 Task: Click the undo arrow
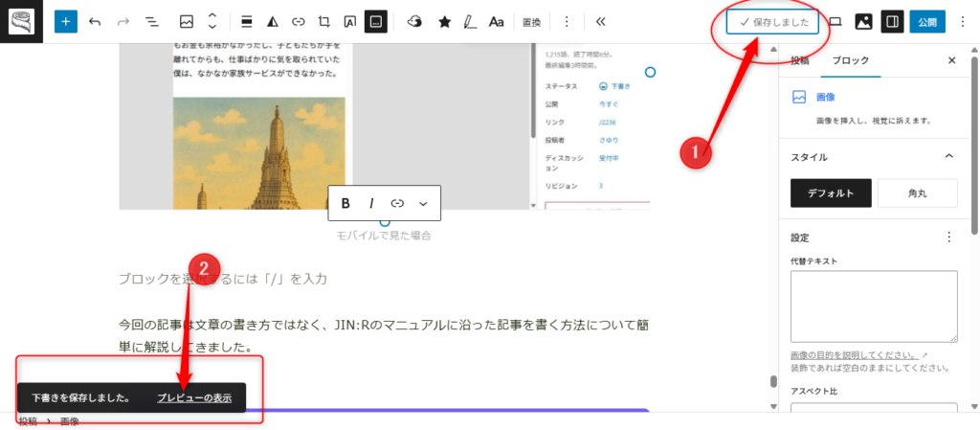tap(95, 22)
